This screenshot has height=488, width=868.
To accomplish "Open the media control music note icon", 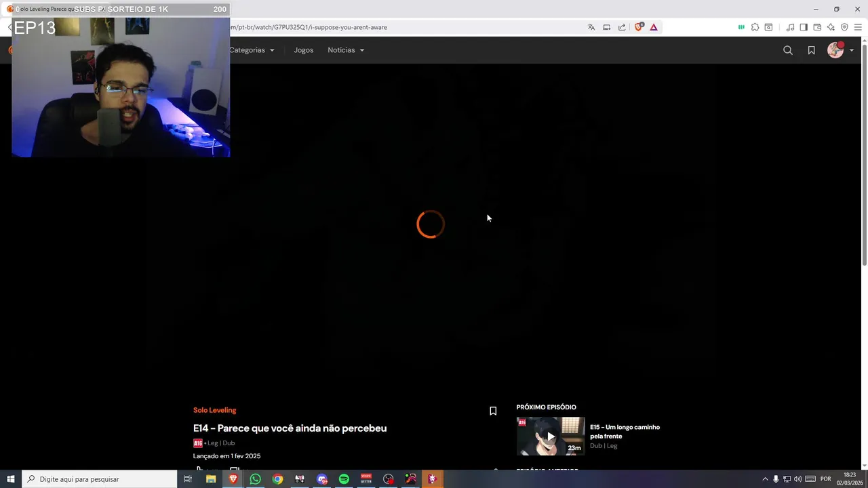I will [790, 27].
